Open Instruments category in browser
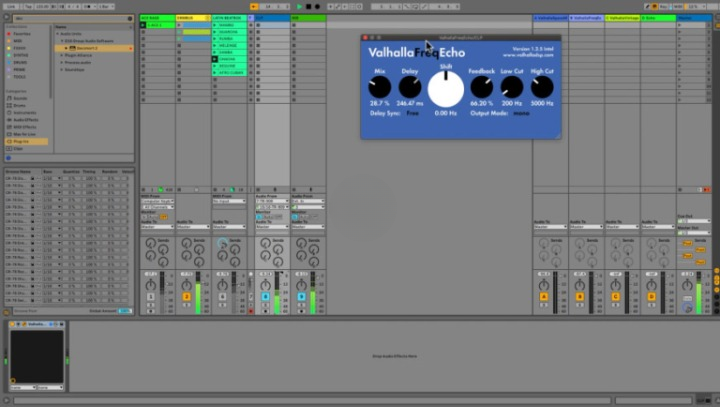720x407 pixels. [24, 113]
